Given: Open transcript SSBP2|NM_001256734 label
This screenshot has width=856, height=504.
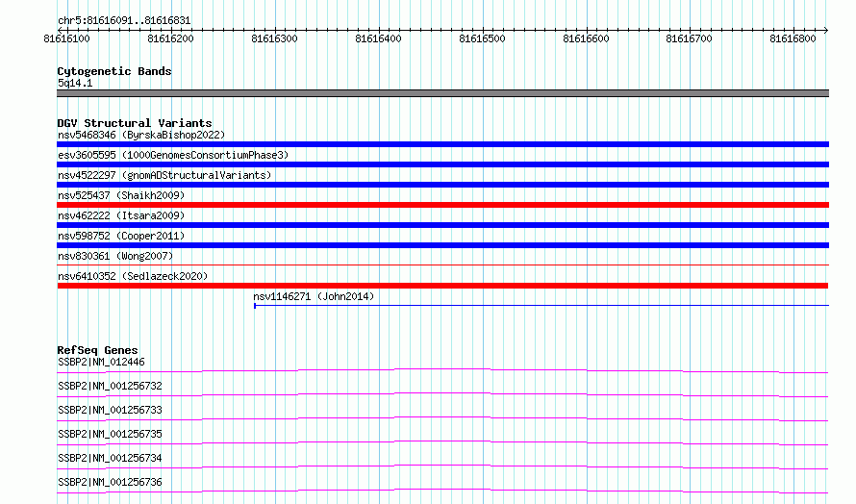Looking at the screenshot, I should (110, 458).
